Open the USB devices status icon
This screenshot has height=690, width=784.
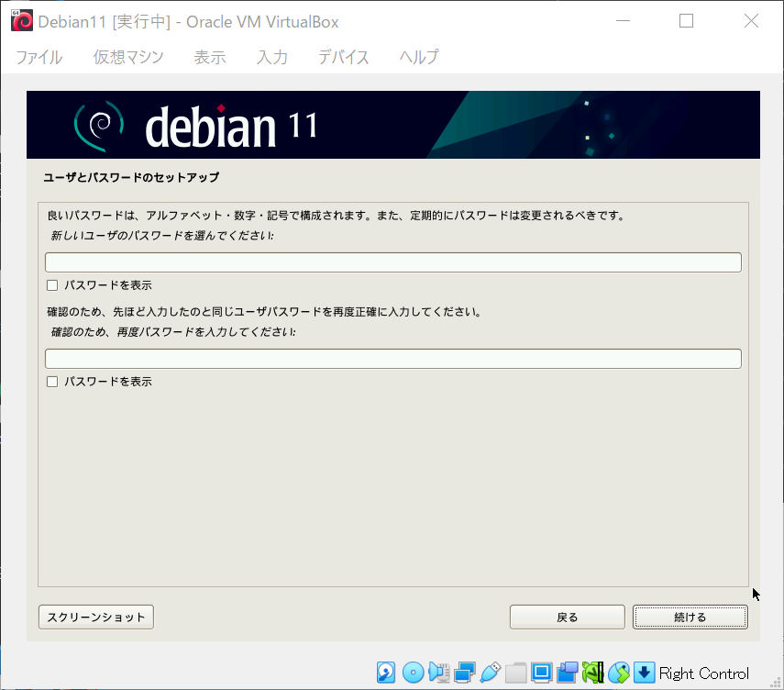490,673
